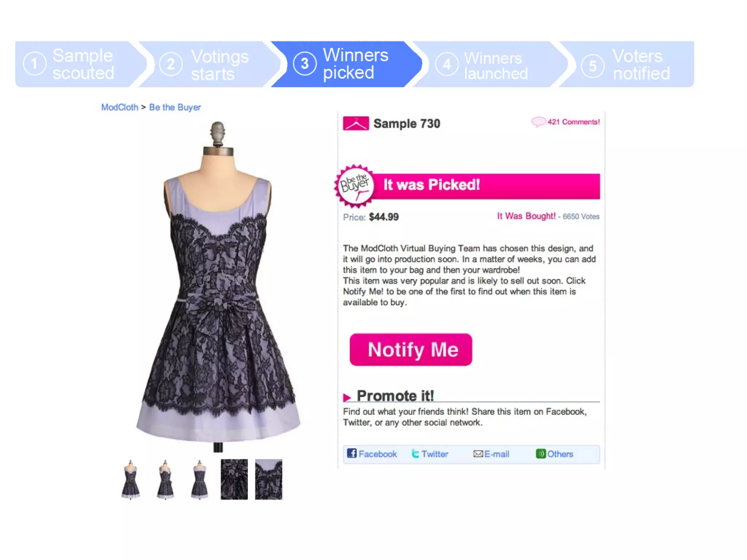Select the lace bow close-up thumbnail
This screenshot has height=560, width=747.
coord(234,479)
